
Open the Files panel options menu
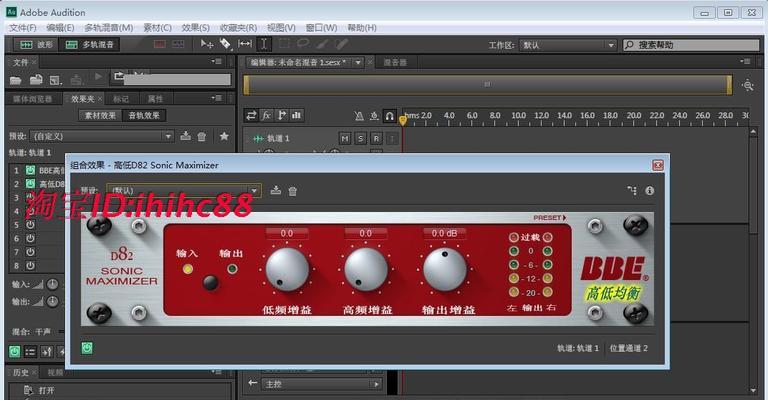tap(216, 61)
